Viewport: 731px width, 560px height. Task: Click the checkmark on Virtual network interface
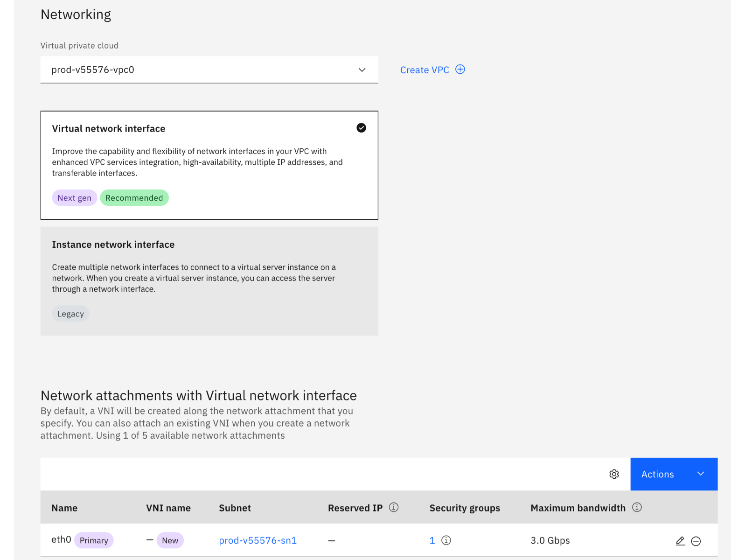pyautogui.click(x=361, y=128)
